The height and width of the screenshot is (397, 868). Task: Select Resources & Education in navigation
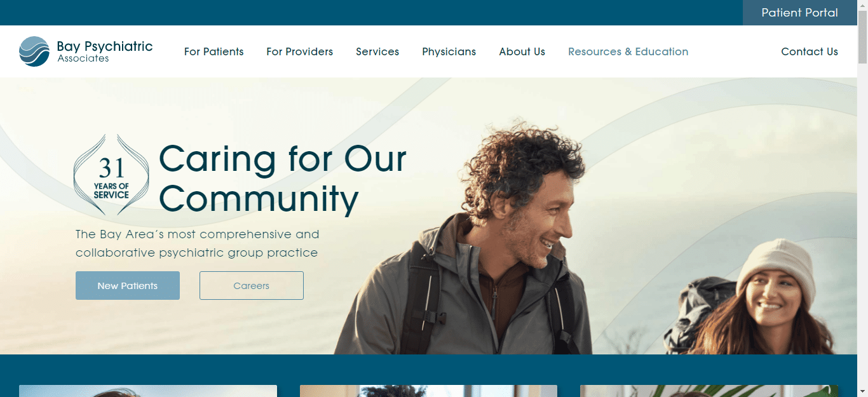(x=628, y=51)
